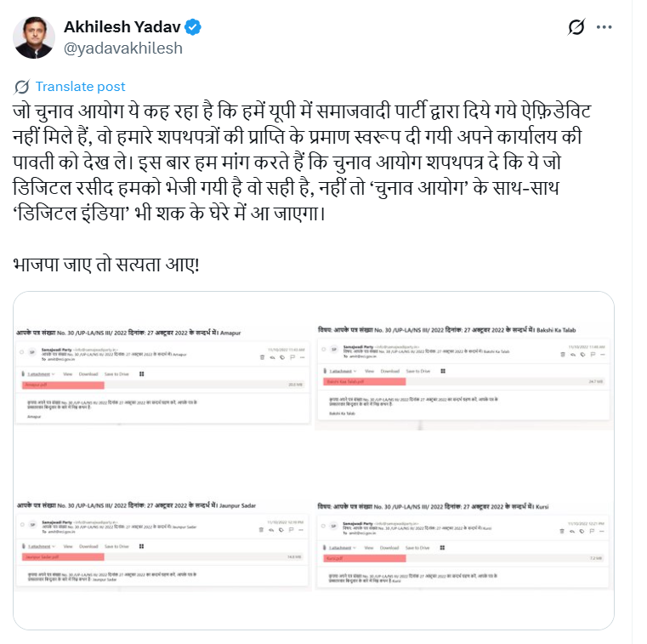The image size is (647, 644).
Task: Click the Grok icon beside Translate post
Action: pos(22,87)
